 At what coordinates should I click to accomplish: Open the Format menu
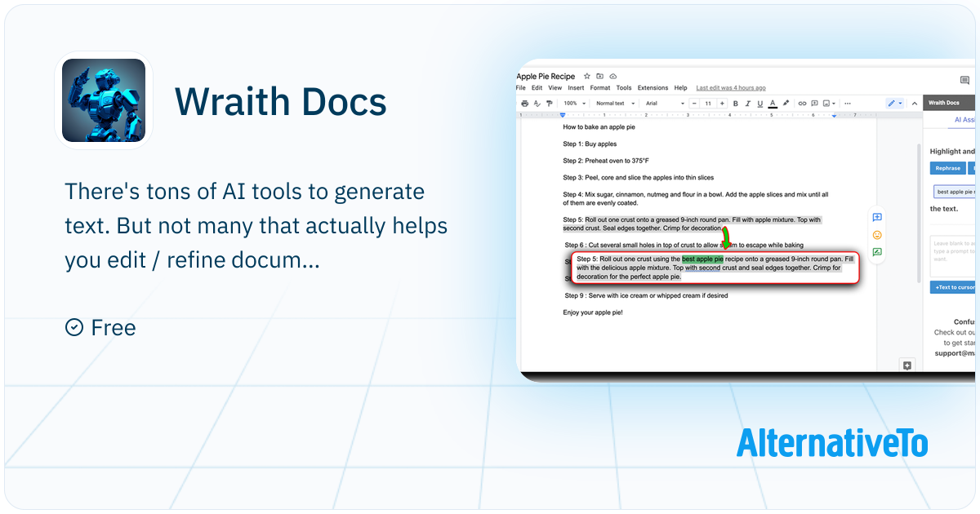point(600,88)
